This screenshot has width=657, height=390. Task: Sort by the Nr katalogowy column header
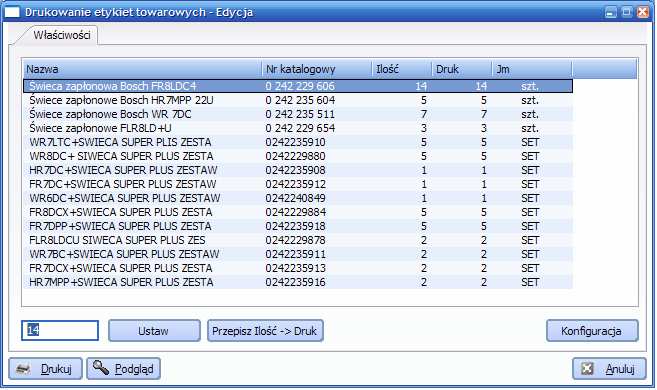[317, 69]
